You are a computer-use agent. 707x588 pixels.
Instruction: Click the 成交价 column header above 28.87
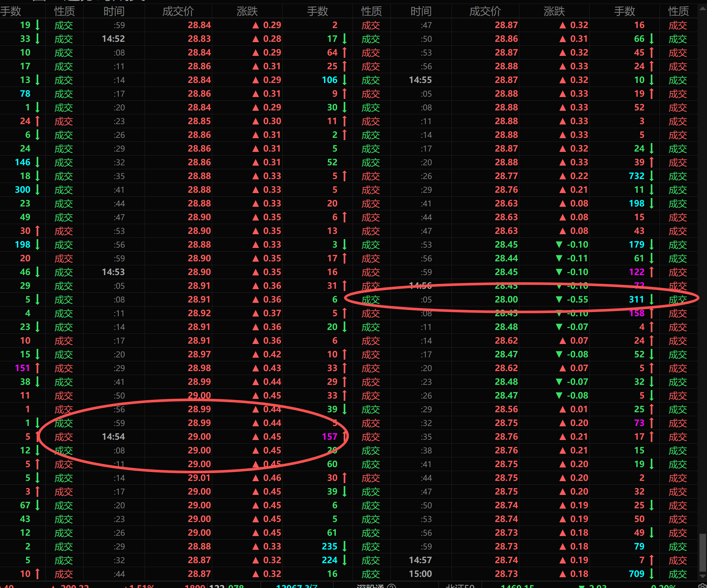click(x=485, y=11)
